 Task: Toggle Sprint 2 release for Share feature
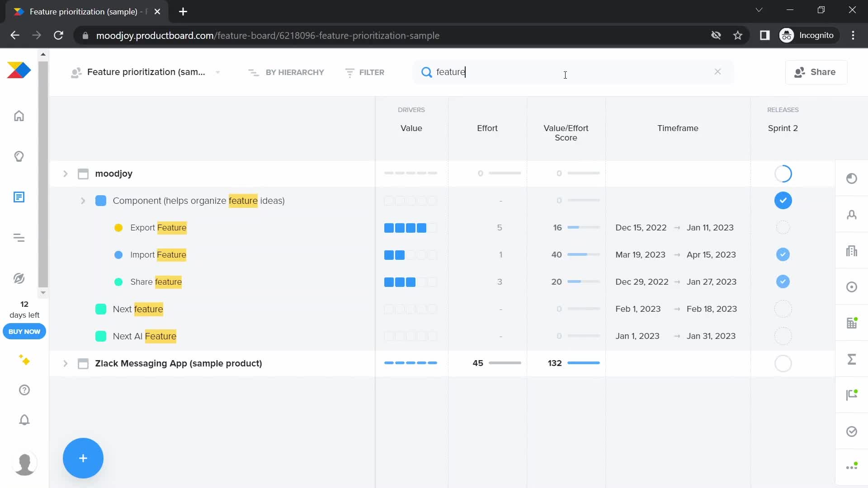783,282
